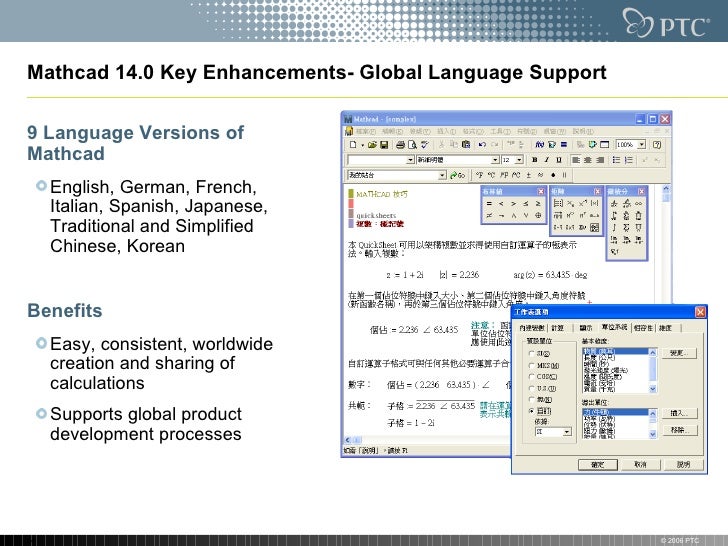Image resolution: width=728 pixels, height=546 pixels.
Task: Click greater-than-or-equal symbol in Boolean palette
Action: tap(538, 204)
